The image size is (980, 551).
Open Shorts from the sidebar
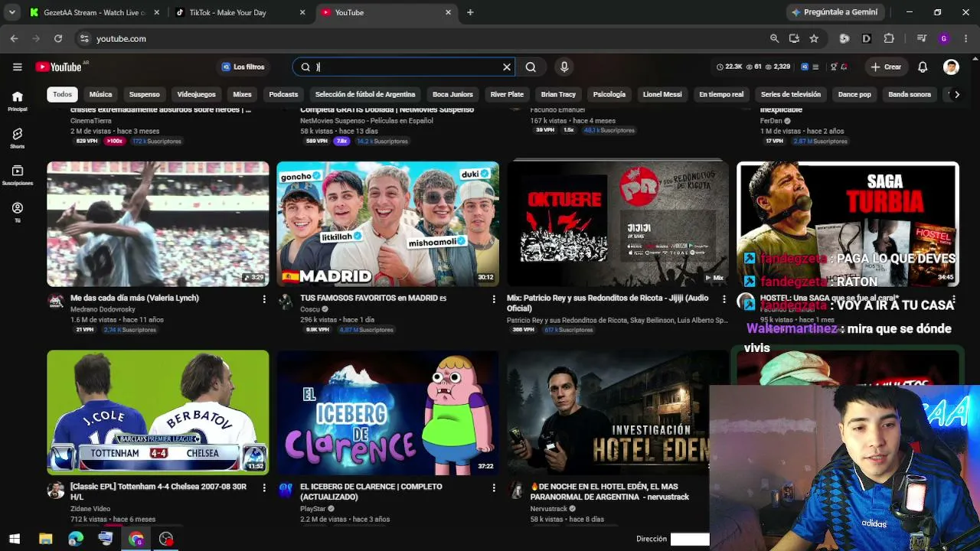click(18, 138)
